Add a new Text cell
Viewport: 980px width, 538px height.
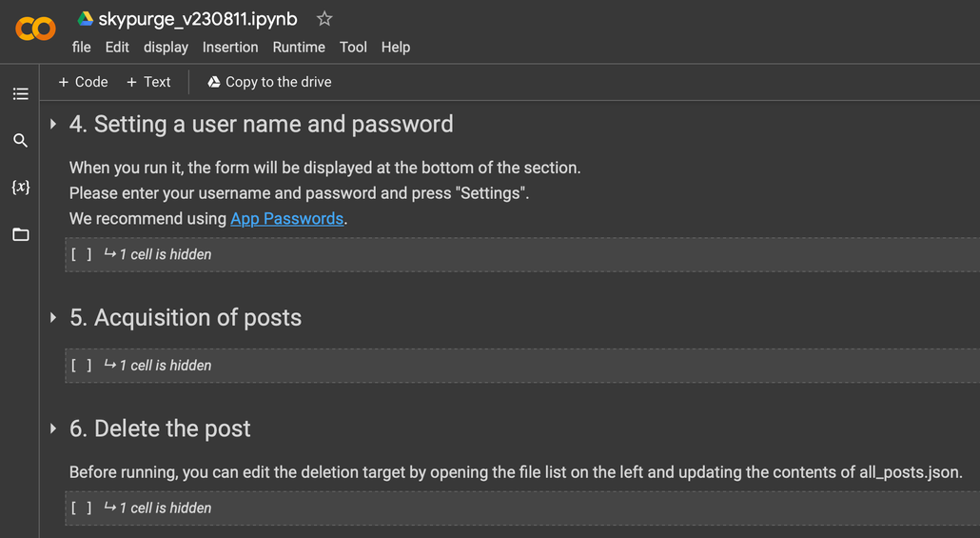(x=148, y=82)
